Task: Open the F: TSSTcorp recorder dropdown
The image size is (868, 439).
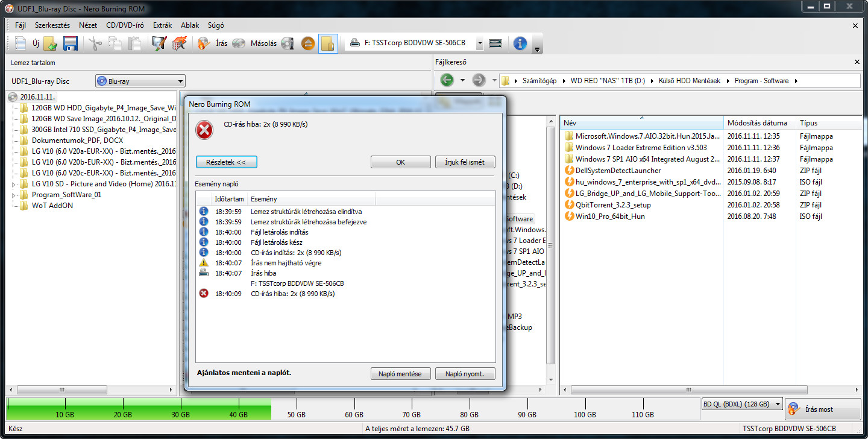Action: pos(479,43)
